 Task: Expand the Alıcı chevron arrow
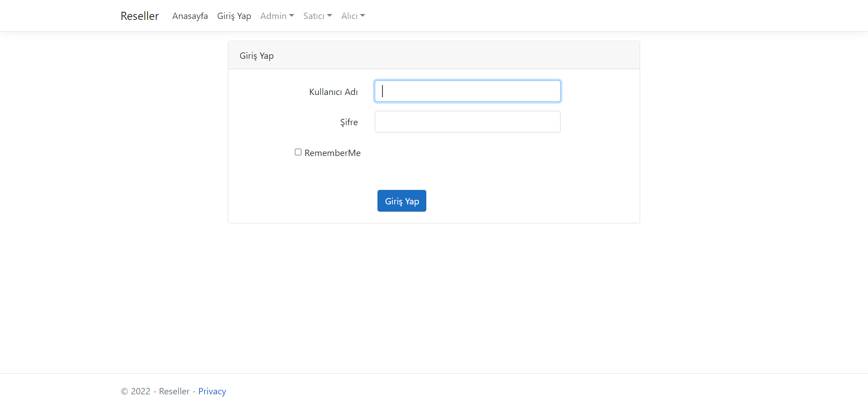[363, 15]
